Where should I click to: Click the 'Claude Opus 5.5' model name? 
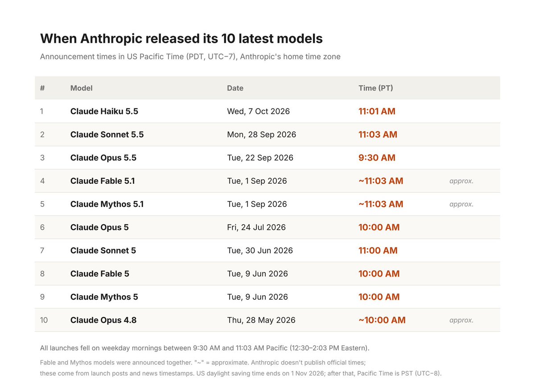[x=103, y=157]
